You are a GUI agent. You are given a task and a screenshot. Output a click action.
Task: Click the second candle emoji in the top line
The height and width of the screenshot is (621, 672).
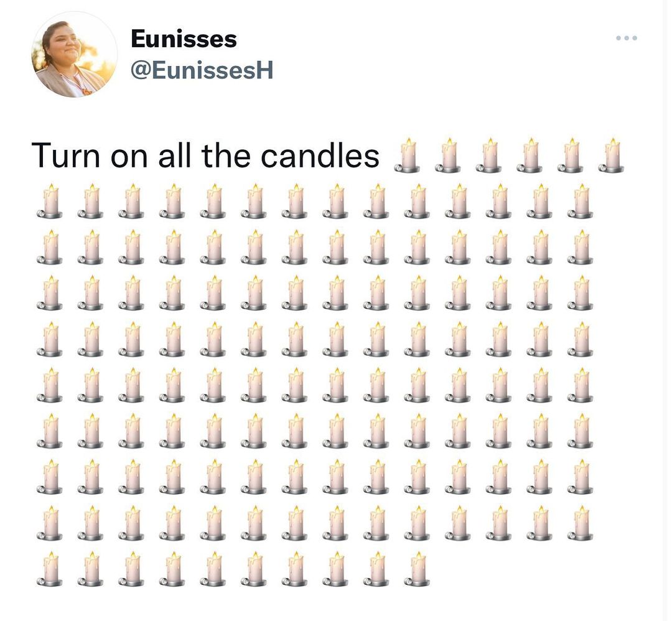click(448, 156)
